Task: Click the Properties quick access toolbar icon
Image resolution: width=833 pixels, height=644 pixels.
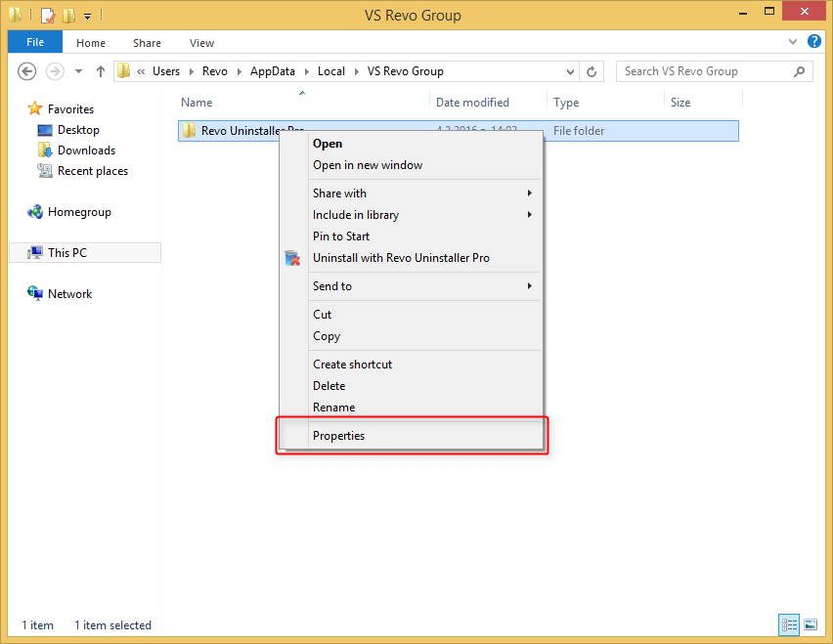Action: tap(48, 16)
